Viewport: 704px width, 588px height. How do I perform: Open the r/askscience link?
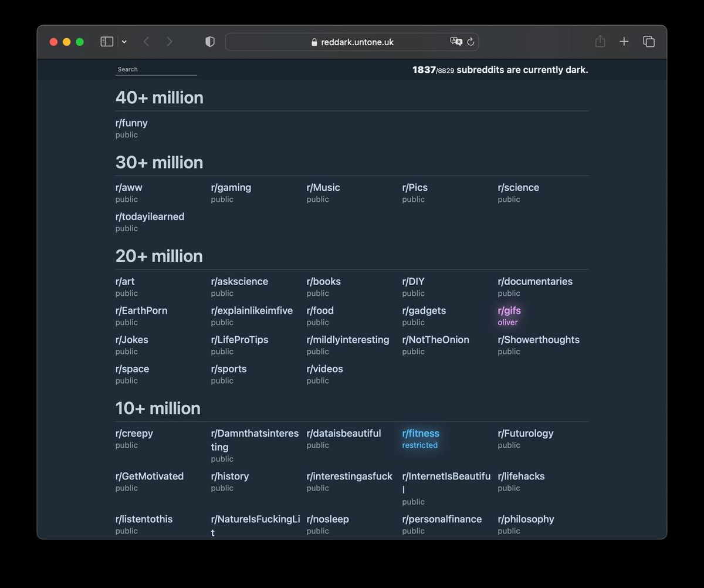click(239, 282)
